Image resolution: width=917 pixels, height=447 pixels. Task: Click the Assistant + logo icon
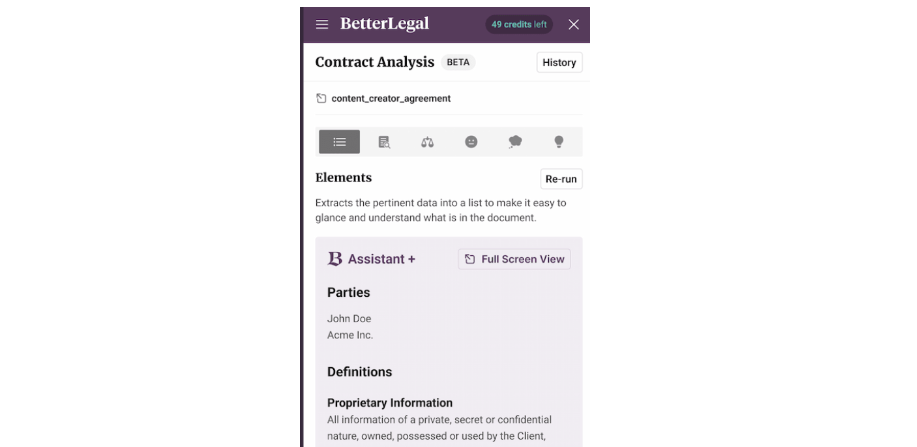pyautogui.click(x=335, y=259)
